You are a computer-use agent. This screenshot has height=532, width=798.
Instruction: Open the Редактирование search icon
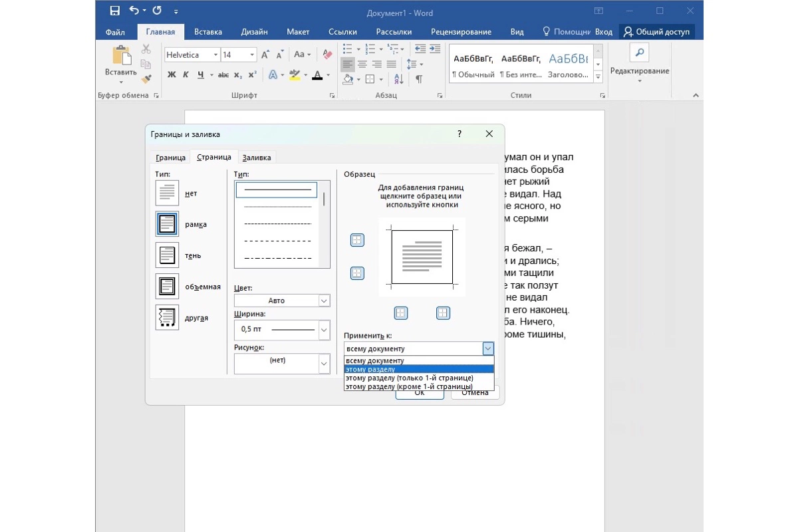click(x=639, y=53)
